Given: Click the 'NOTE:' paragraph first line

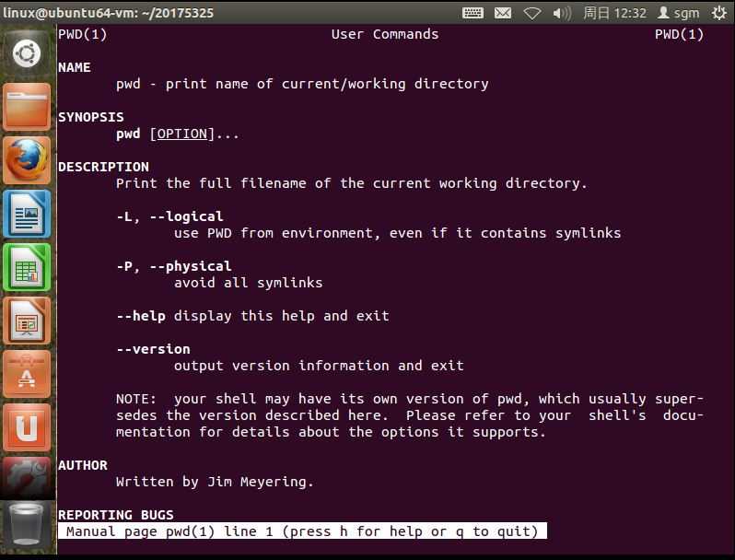Looking at the screenshot, I should (410, 399).
